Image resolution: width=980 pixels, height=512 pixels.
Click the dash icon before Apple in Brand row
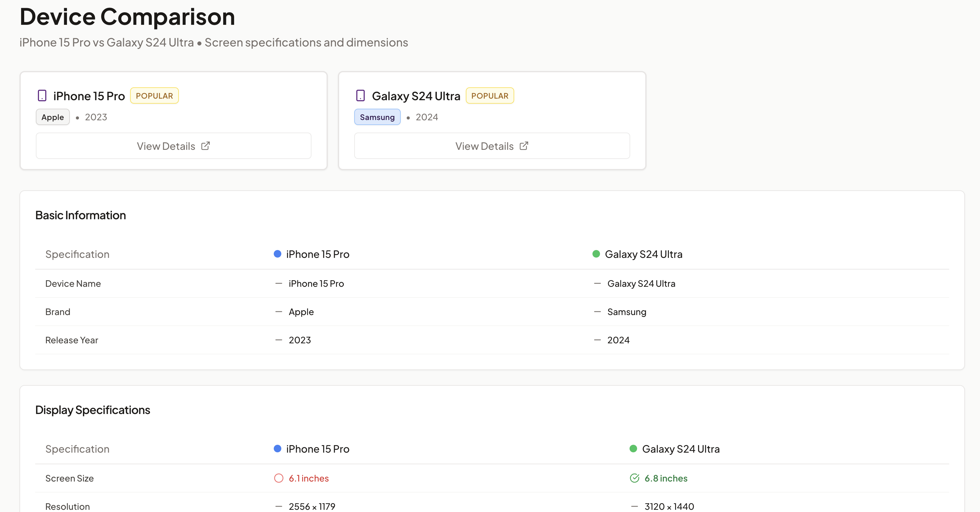(279, 312)
